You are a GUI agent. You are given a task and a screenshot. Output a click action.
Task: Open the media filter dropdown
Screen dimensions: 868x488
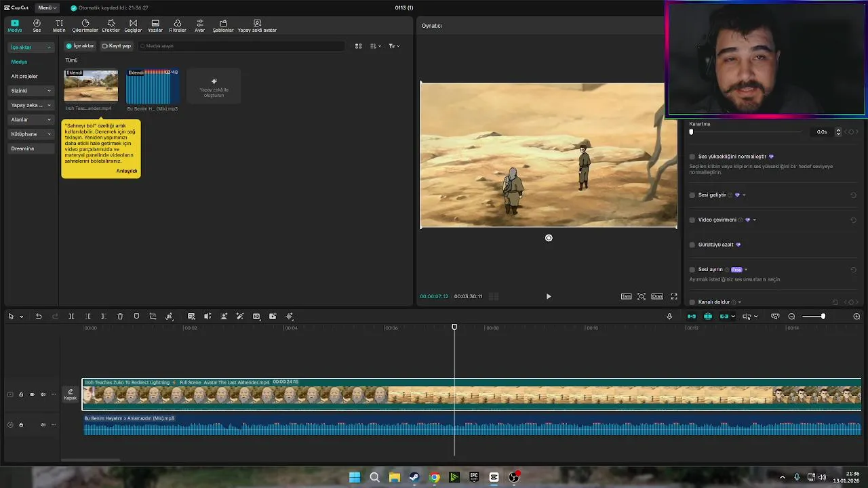click(394, 46)
